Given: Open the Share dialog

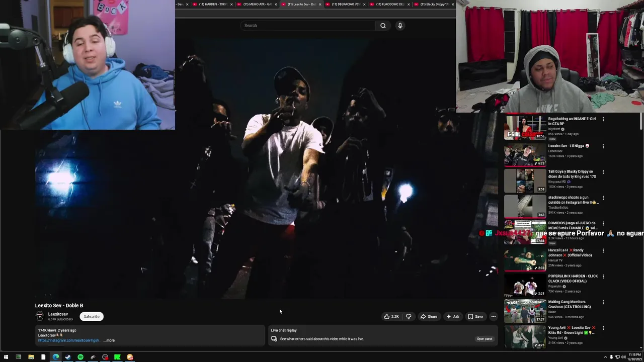Looking at the screenshot, I should [x=429, y=317].
